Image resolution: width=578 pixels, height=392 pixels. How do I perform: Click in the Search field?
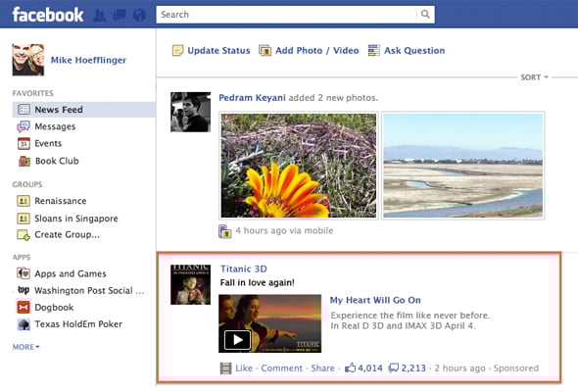[x=286, y=15]
